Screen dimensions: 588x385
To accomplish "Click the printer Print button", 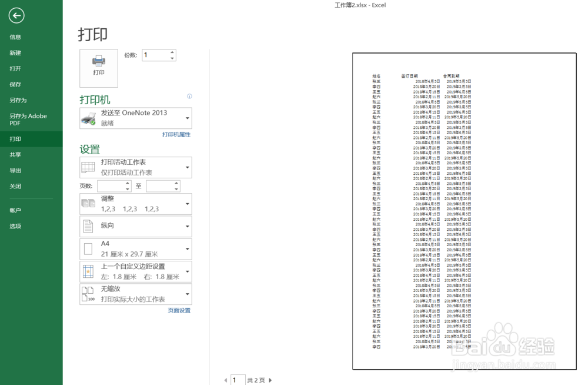I will pyautogui.click(x=99, y=68).
